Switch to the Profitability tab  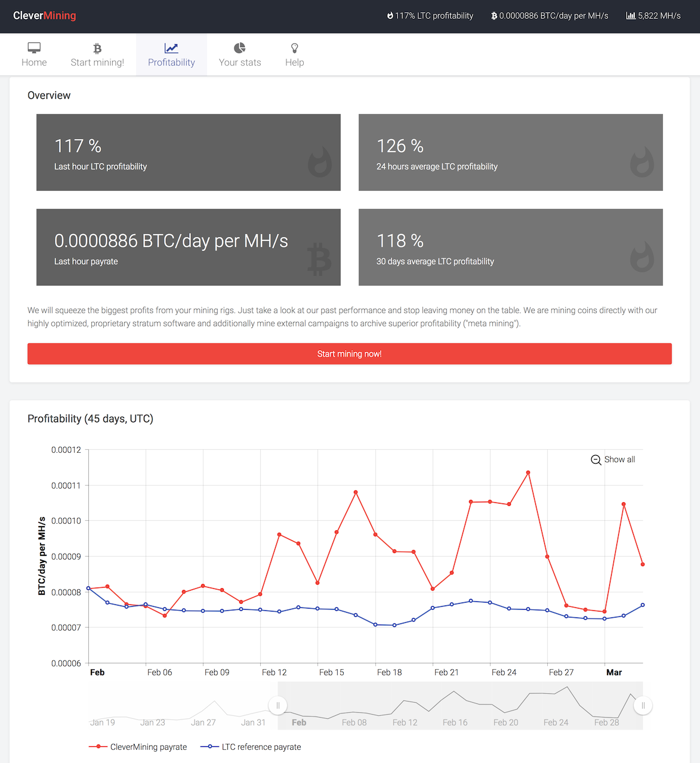[x=171, y=54]
